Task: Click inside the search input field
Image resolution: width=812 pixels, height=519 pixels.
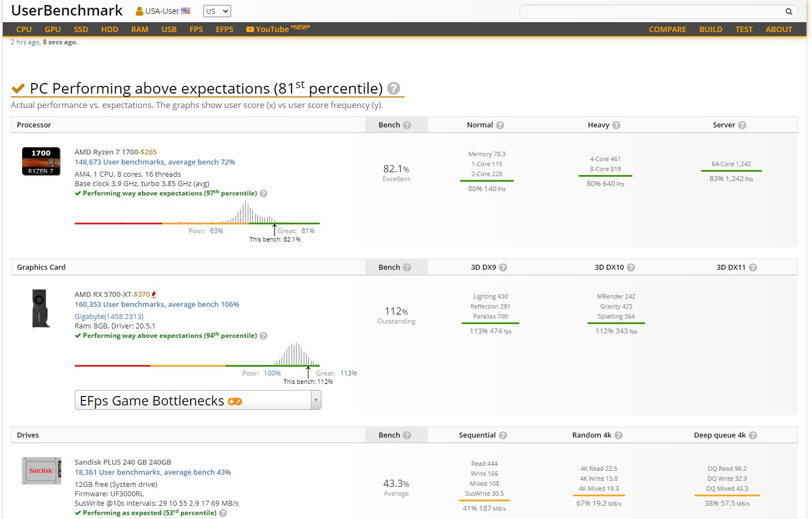Action: coord(658,11)
